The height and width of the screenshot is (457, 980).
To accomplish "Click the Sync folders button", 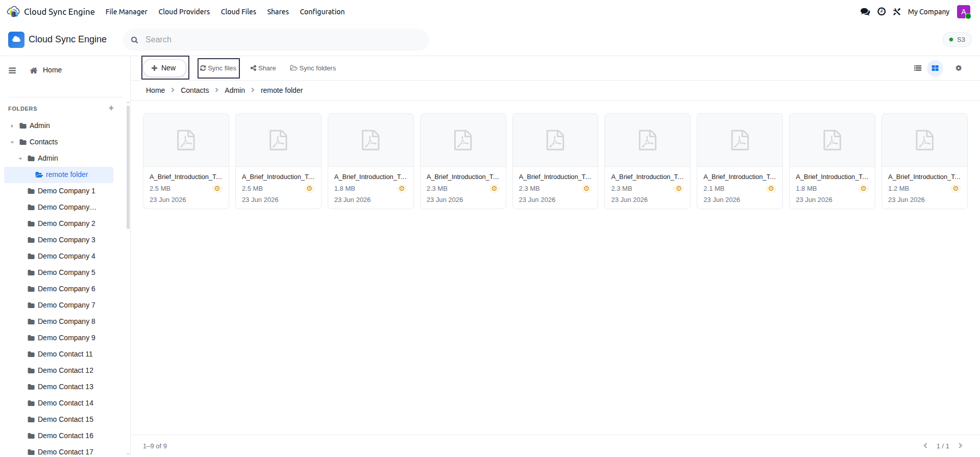I will 313,68.
